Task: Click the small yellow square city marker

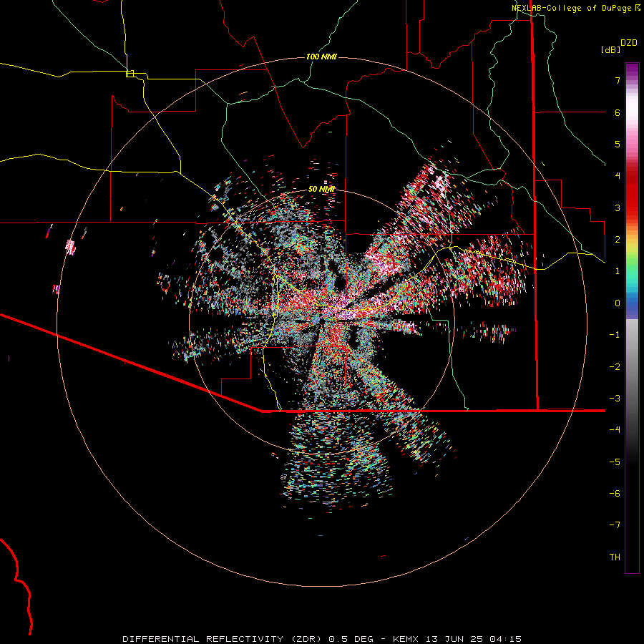Action: [x=130, y=74]
